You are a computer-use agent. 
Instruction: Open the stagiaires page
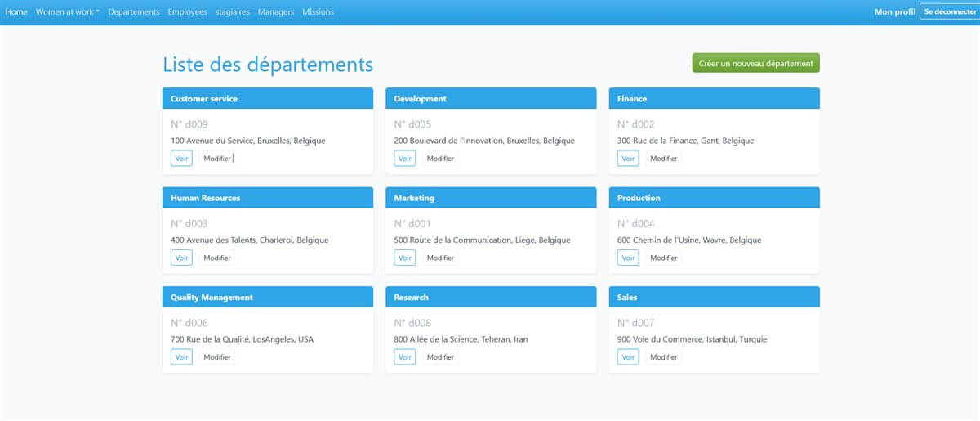pyautogui.click(x=233, y=12)
